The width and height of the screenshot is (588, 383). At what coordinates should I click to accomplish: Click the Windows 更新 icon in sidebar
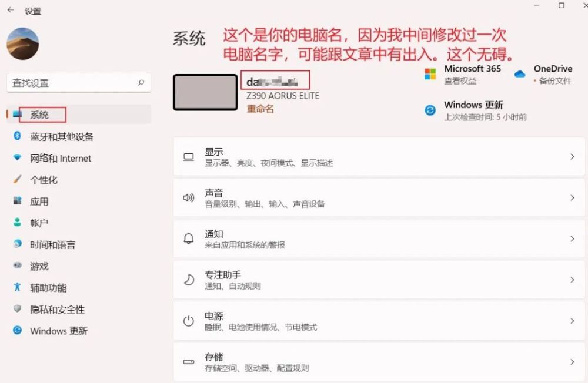[17, 330]
